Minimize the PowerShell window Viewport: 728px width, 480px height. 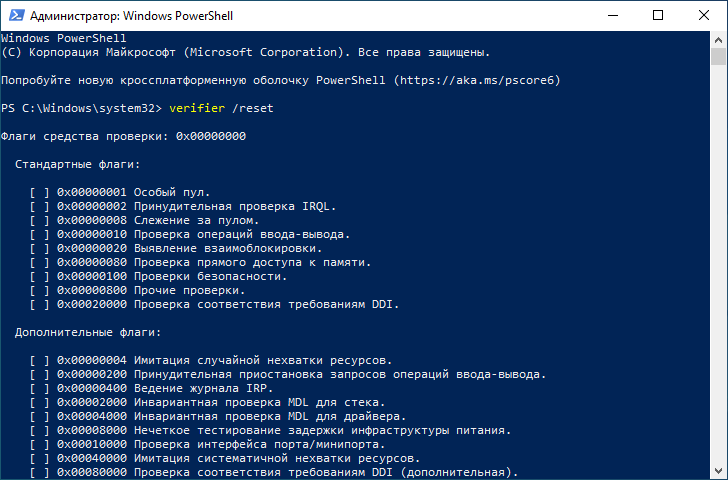point(613,15)
